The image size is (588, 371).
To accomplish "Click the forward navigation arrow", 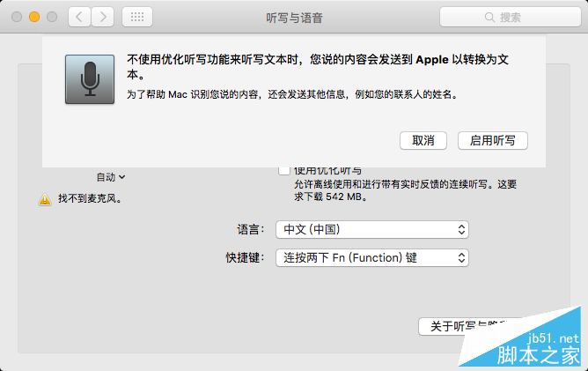I will pos(103,17).
